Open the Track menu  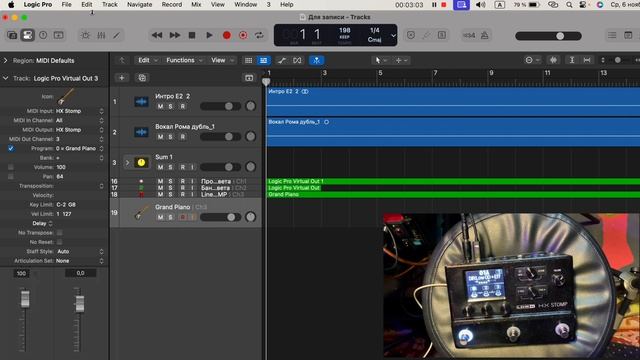[x=109, y=4]
